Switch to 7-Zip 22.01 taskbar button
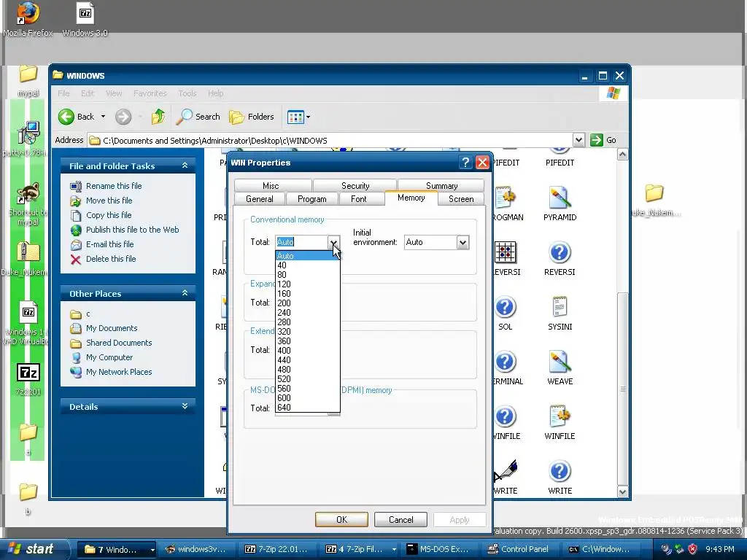The height and width of the screenshot is (560, 747). click(x=276, y=550)
